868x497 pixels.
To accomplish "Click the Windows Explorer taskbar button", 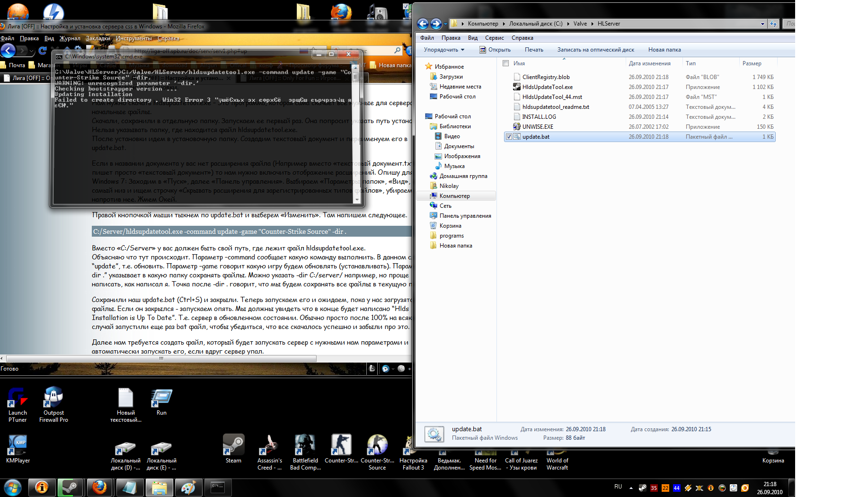I will [x=159, y=487].
